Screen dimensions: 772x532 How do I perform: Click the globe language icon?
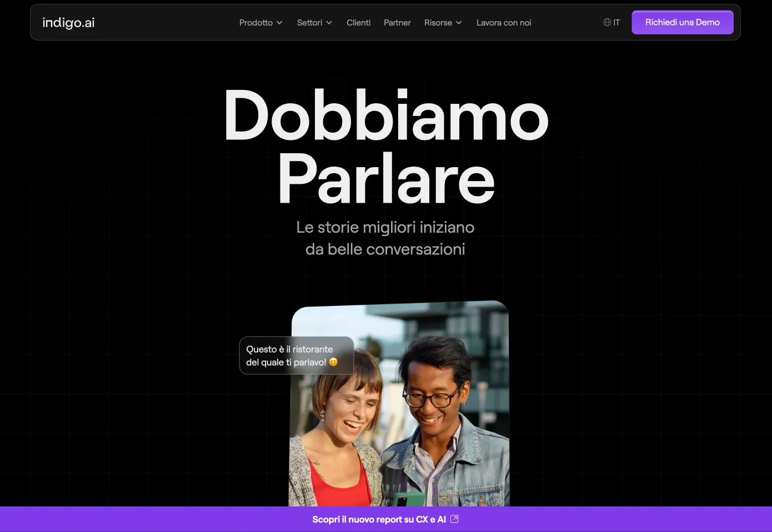click(x=606, y=22)
